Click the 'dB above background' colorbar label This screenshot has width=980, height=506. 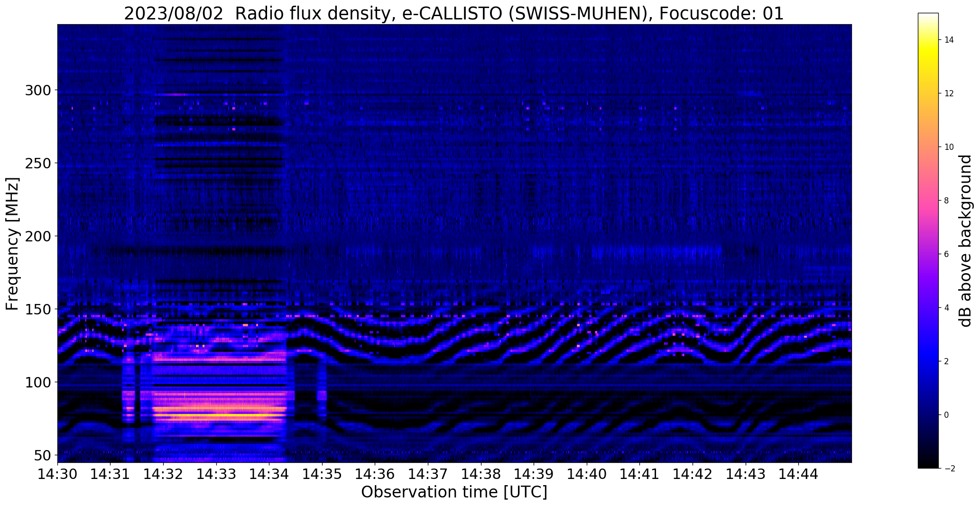pyautogui.click(x=965, y=240)
